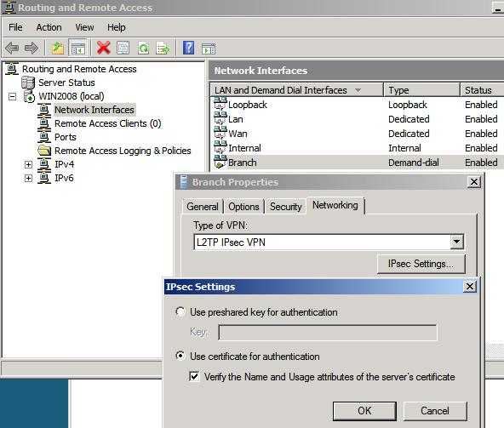Expand the IPv4 tree node
The image size is (504, 428).
[28, 164]
